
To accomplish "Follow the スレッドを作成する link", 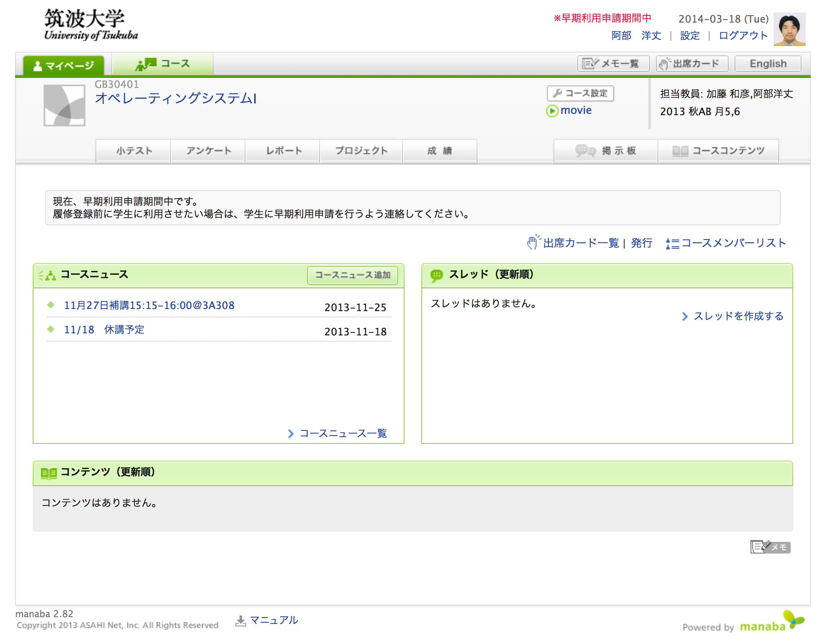I will (738, 316).
